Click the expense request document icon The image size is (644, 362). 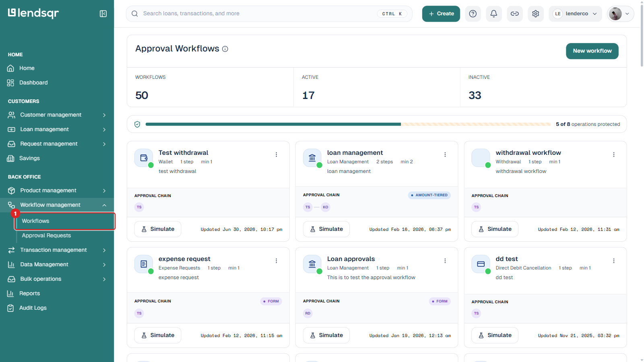pyautogui.click(x=144, y=264)
